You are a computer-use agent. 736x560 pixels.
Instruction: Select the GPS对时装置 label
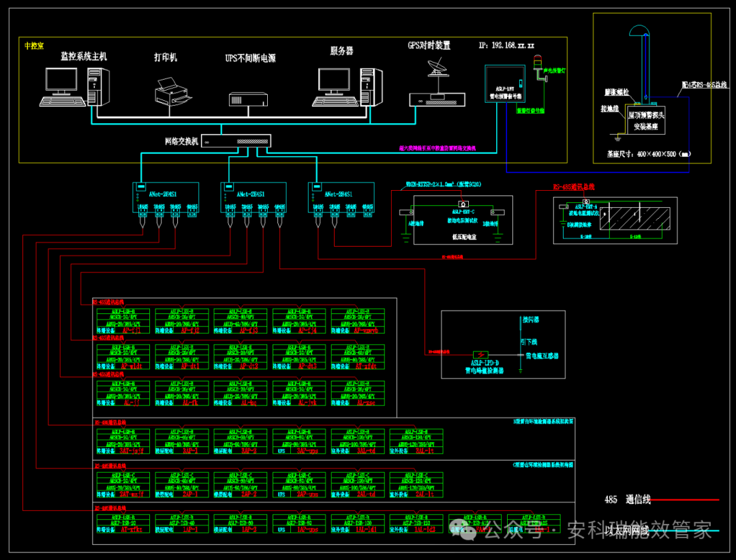click(x=429, y=46)
